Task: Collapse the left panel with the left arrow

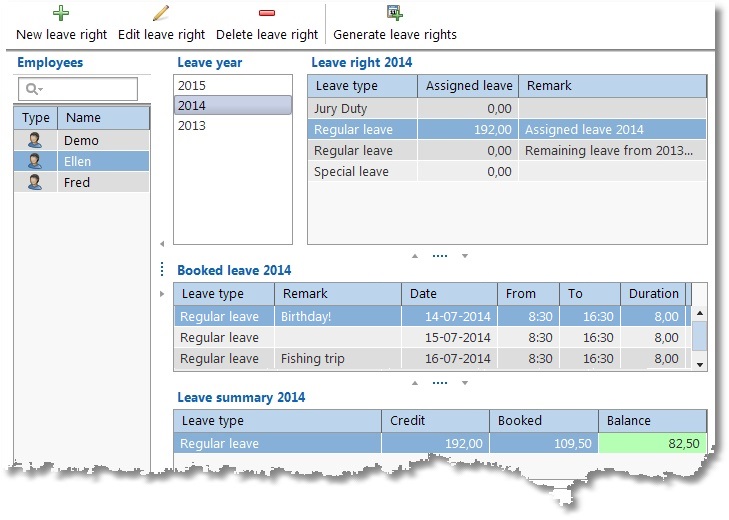Action: point(162,243)
